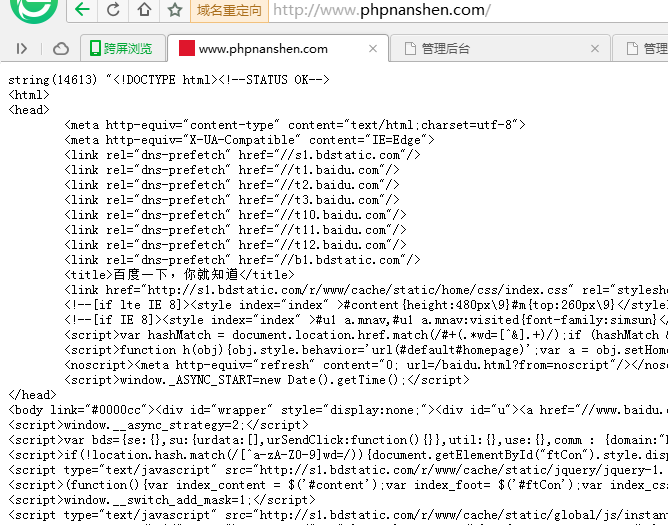Click the 'function h(obj)' script line
Screen dimensions: 668x525
(366, 349)
